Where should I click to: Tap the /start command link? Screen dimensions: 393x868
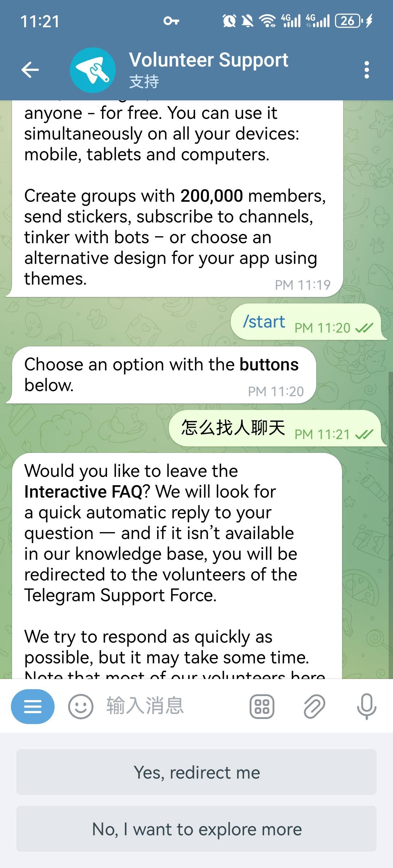point(264,322)
